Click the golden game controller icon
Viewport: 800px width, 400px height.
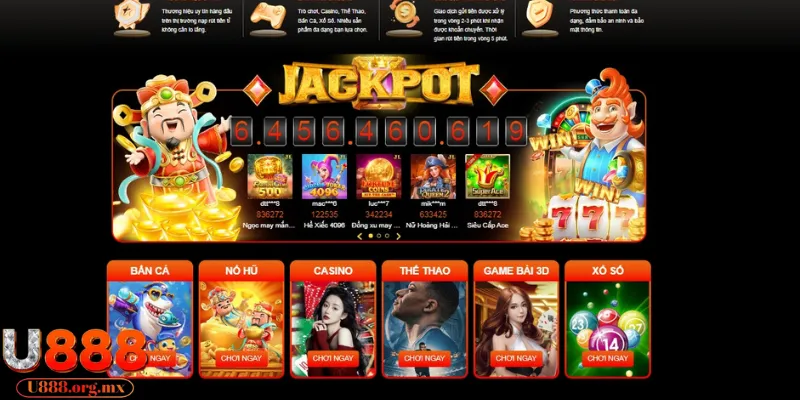pos(268,15)
